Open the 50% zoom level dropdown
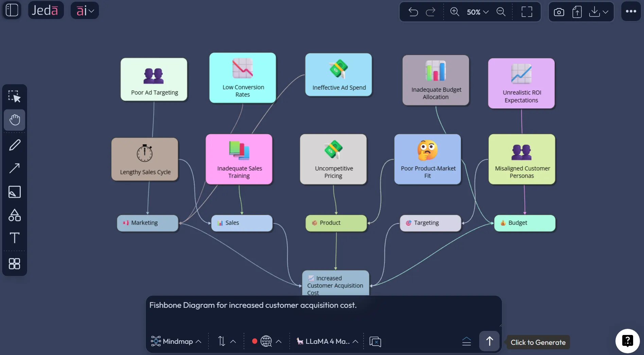The height and width of the screenshot is (355, 644). (476, 12)
